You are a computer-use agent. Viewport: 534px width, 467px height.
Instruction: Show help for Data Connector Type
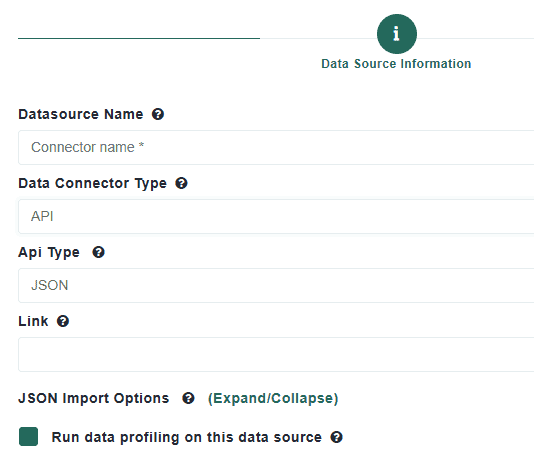point(181,183)
